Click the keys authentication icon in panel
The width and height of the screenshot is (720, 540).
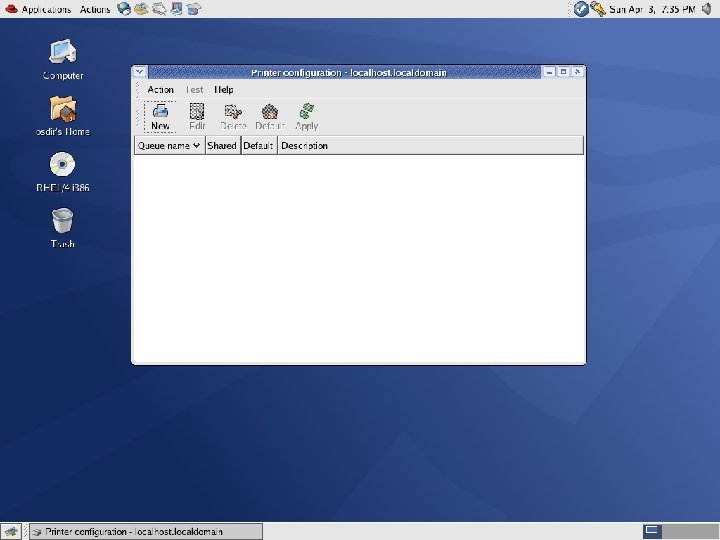pyautogui.click(x=598, y=9)
